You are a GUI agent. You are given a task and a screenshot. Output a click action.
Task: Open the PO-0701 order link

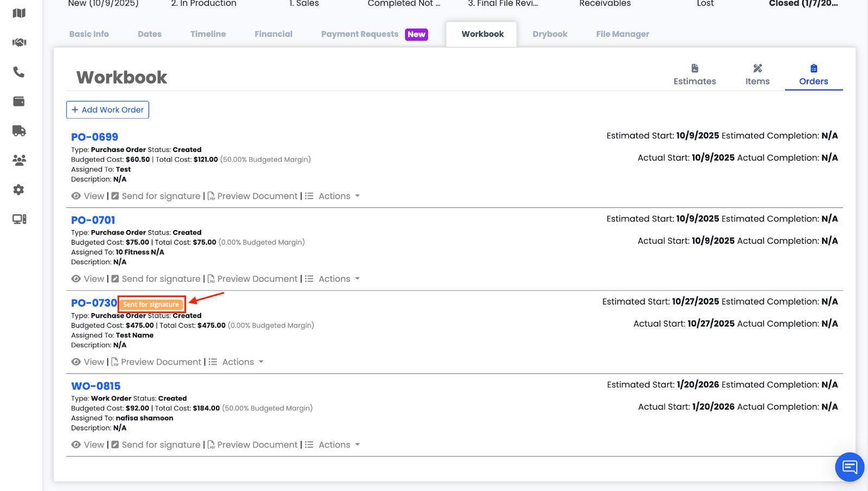click(x=93, y=220)
